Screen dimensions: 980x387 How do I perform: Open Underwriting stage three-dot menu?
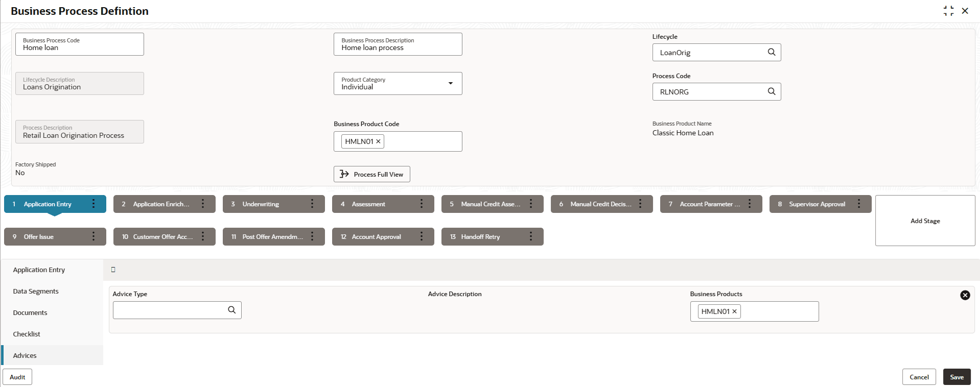click(x=312, y=204)
